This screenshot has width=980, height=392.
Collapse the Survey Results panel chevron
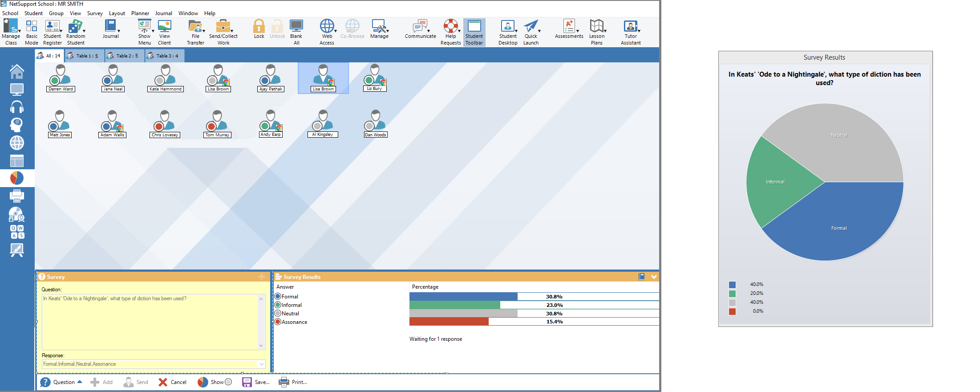point(654,277)
